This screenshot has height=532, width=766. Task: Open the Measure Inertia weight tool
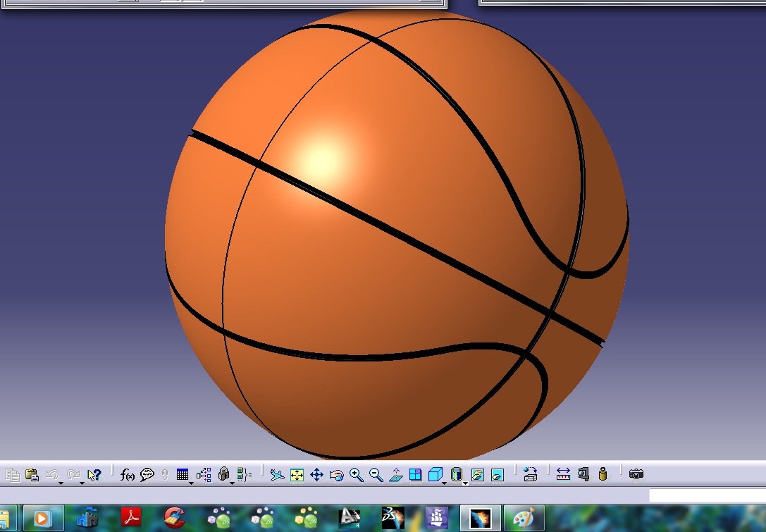pyautogui.click(x=603, y=474)
